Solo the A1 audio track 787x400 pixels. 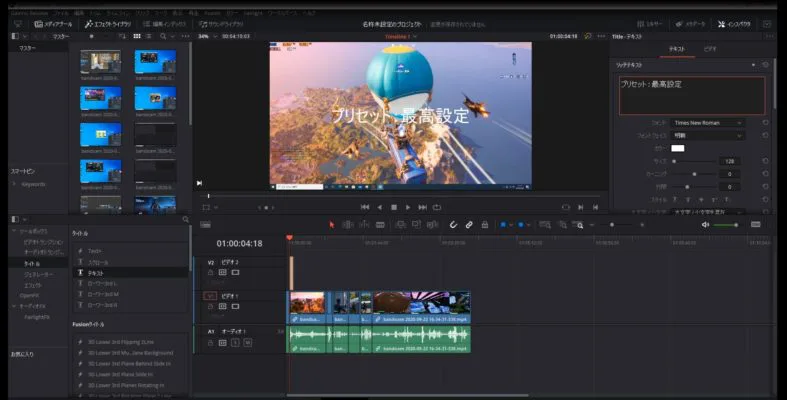pos(235,343)
